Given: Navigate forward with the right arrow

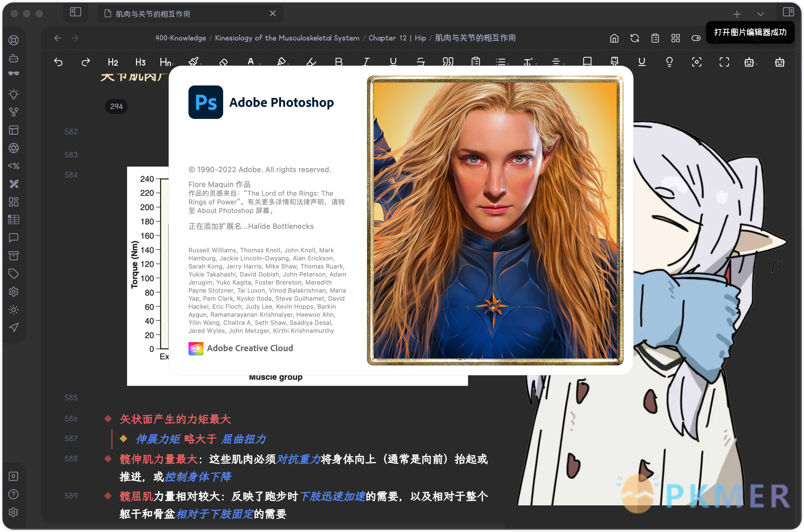Looking at the screenshot, I should tap(75, 38).
